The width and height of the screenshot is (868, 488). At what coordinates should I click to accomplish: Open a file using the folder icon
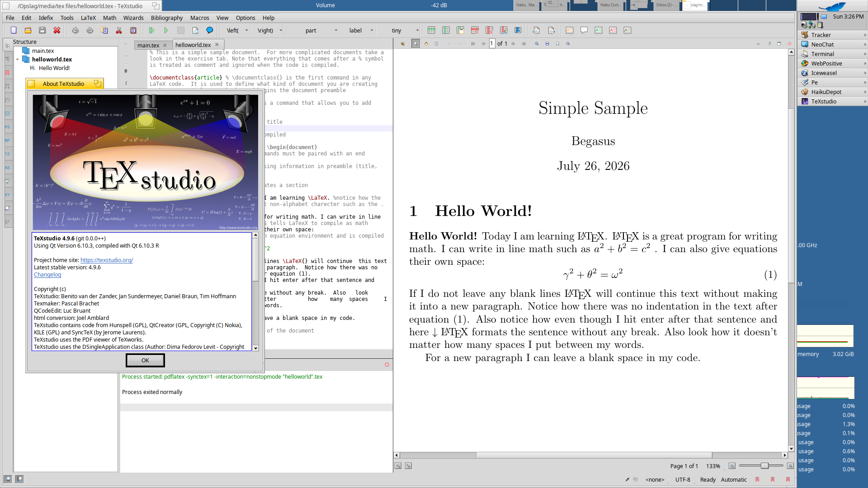28,30
